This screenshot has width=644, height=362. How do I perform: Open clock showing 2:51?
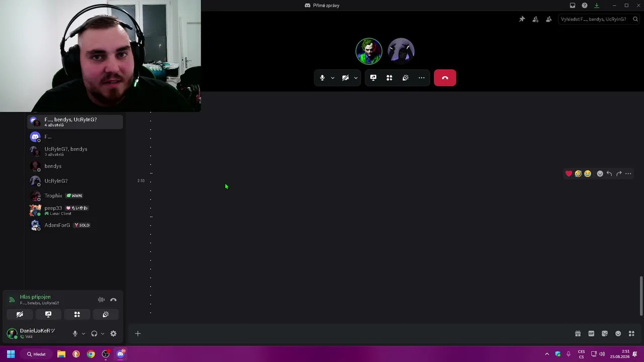click(x=619, y=354)
